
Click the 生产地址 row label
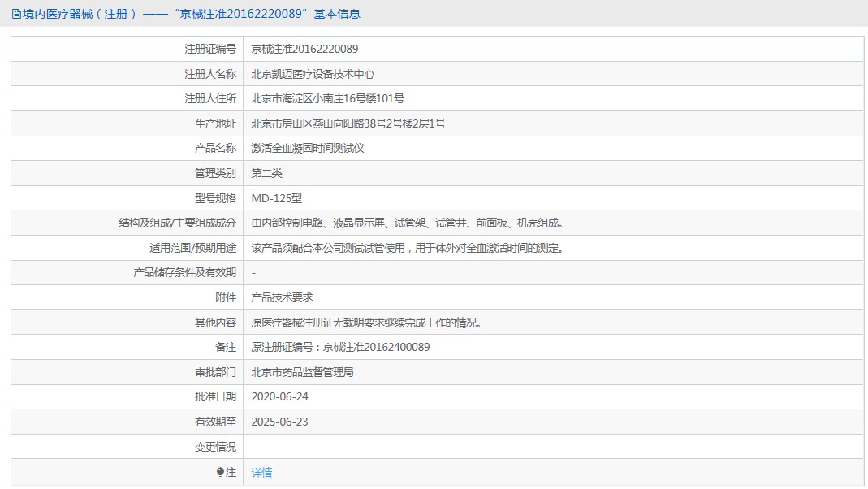click(x=215, y=123)
